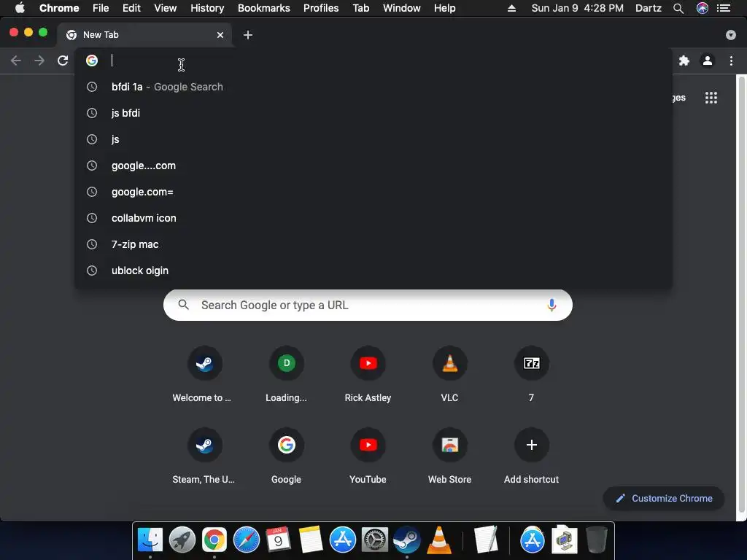
Task: Select the '7-zip mac' suggestion
Action: tap(373, 244)
